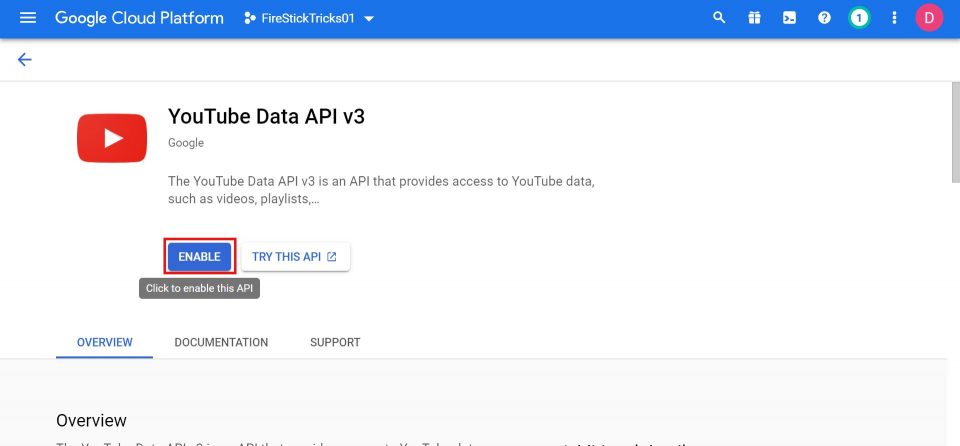Click the YouTube logo image

(x=112, y=137)
